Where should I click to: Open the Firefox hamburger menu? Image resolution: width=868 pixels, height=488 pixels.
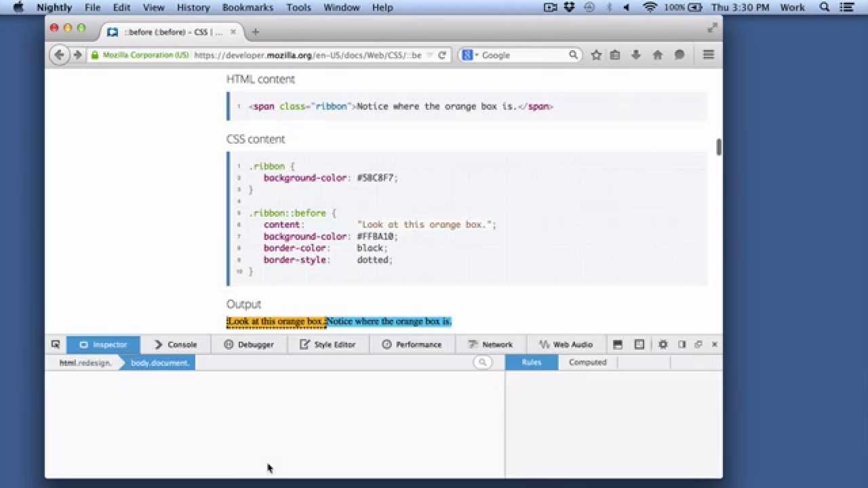[709, 55]
